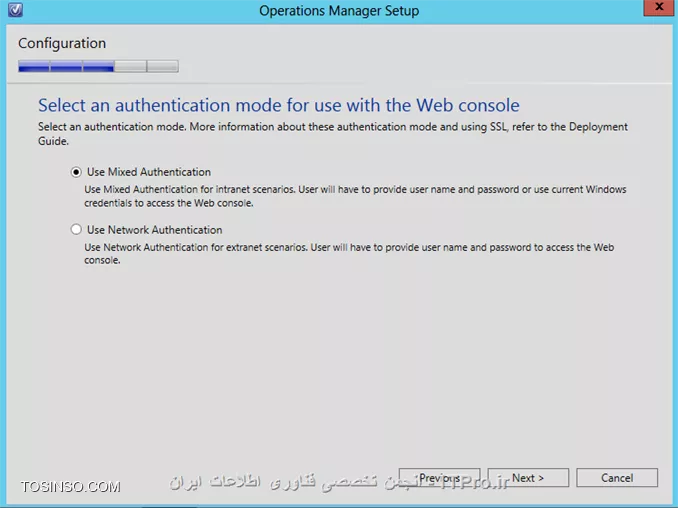Click the Operations Manager Setup window title
Image resolution: width=678 pixels, height=508 pixels.
pyautogui.click(x=339, y=10)
